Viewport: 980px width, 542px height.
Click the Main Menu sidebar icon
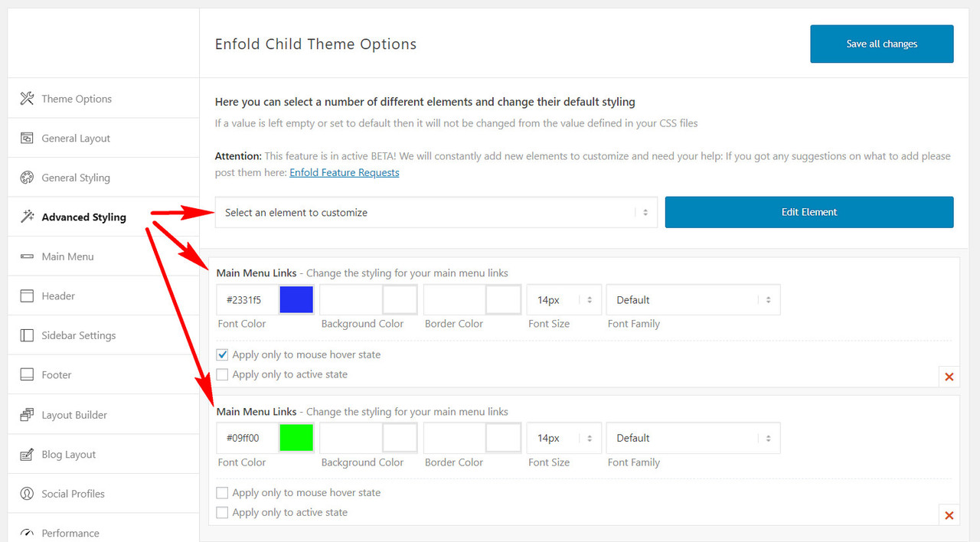pos(27,256)
